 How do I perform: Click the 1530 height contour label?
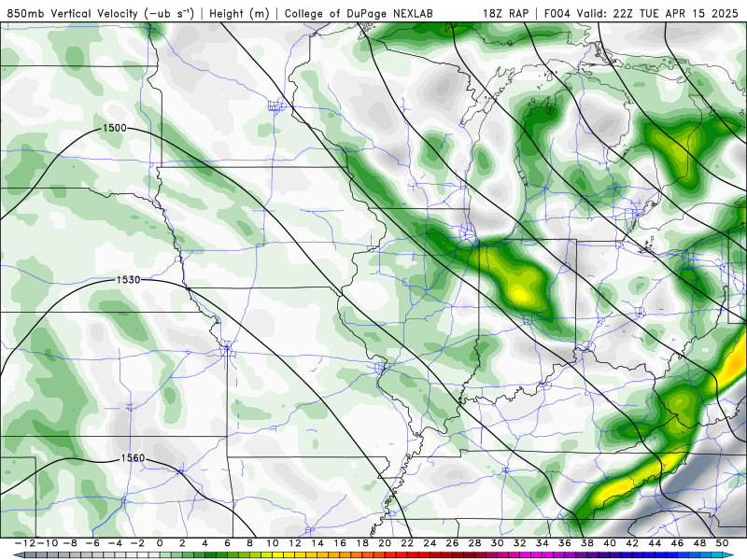(129, 279)
